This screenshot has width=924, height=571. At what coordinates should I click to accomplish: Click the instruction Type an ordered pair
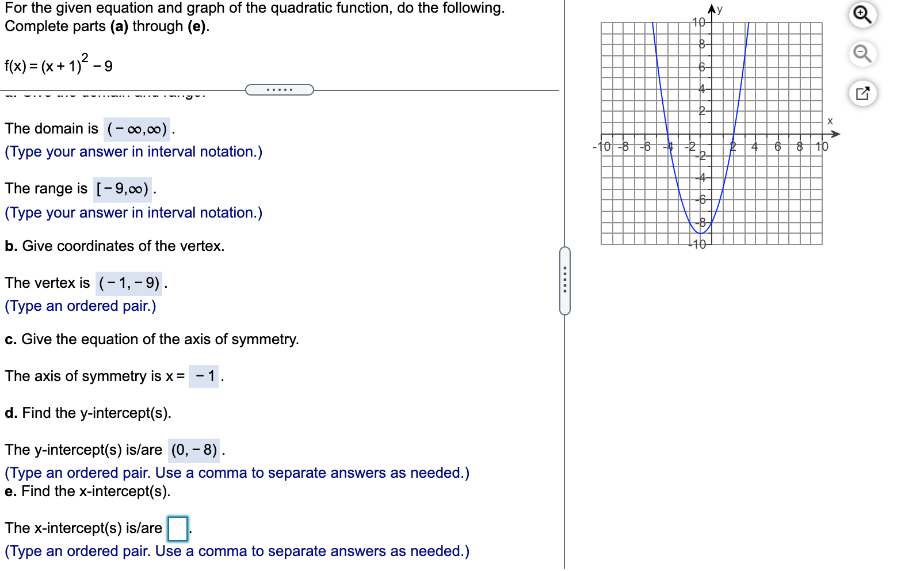(x=81, y=306)
